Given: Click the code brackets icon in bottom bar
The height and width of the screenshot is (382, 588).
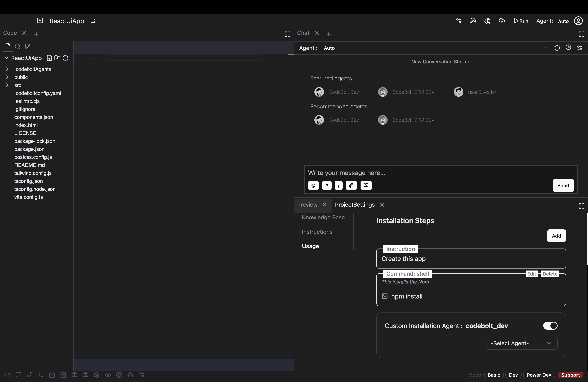Looking at the screenshot, I should (7, 375).
